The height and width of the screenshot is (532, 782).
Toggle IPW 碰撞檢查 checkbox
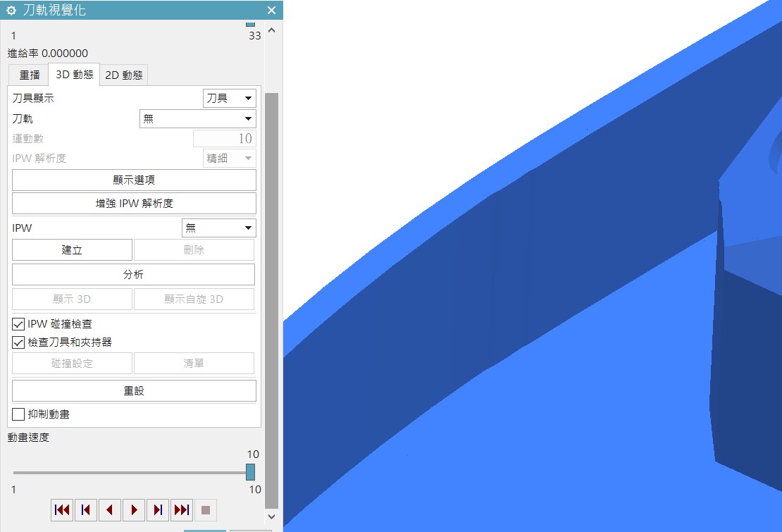[x=18, y=324]
